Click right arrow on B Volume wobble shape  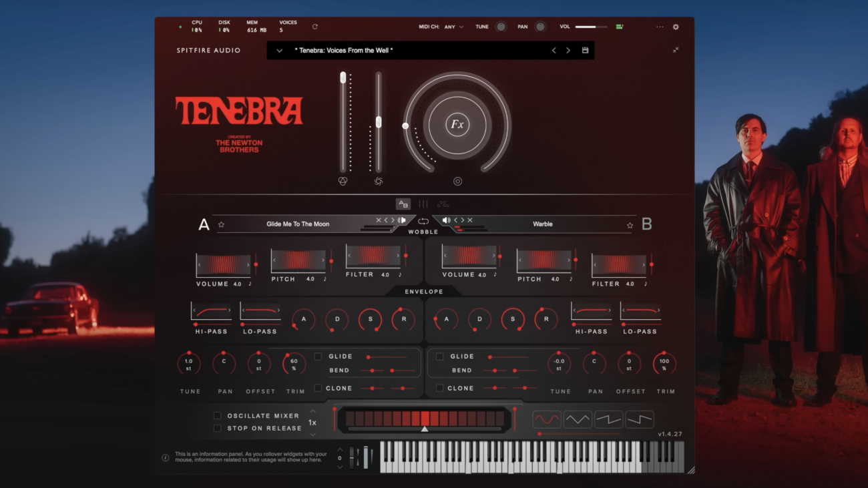click(x=494, y=256)
